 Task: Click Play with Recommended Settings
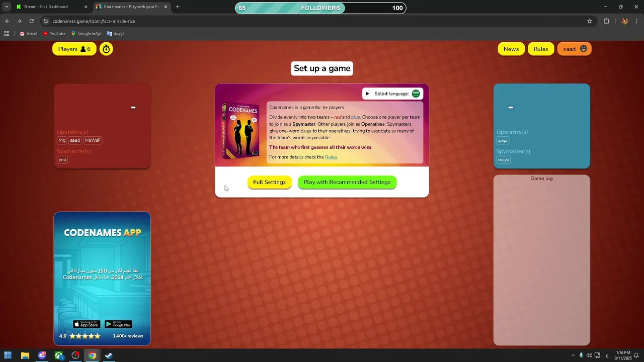click(x=347, y=182)
